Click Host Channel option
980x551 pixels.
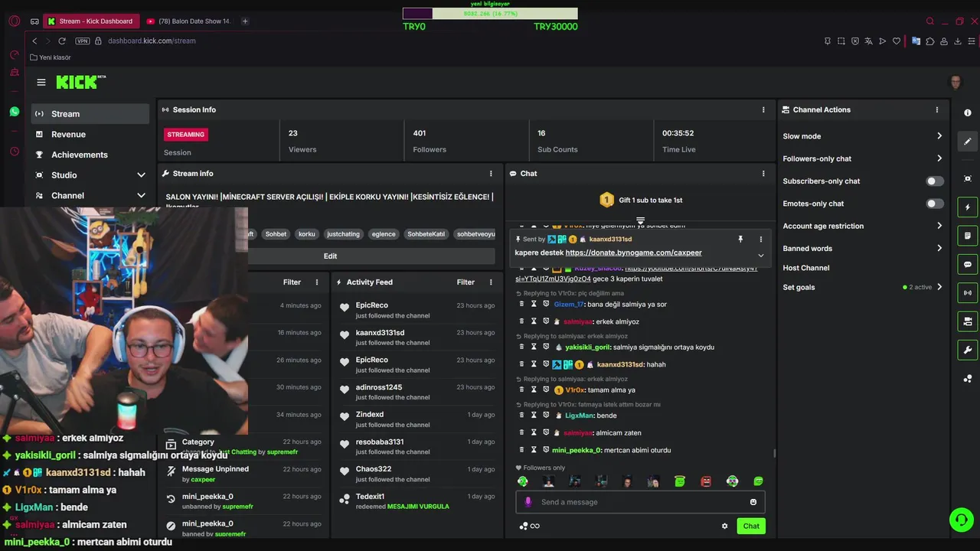(806, 268)
